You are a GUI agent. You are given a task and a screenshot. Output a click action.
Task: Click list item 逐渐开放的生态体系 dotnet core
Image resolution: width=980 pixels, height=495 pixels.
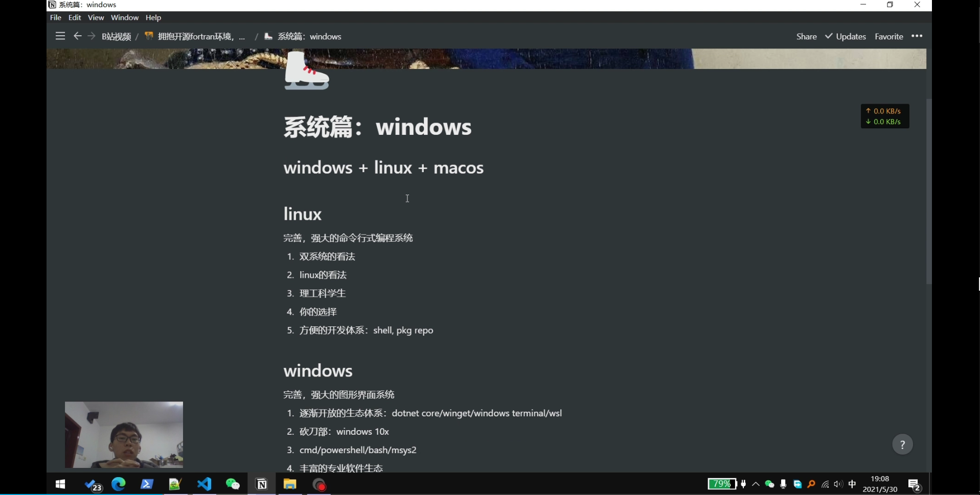click(x=430, y=413)
